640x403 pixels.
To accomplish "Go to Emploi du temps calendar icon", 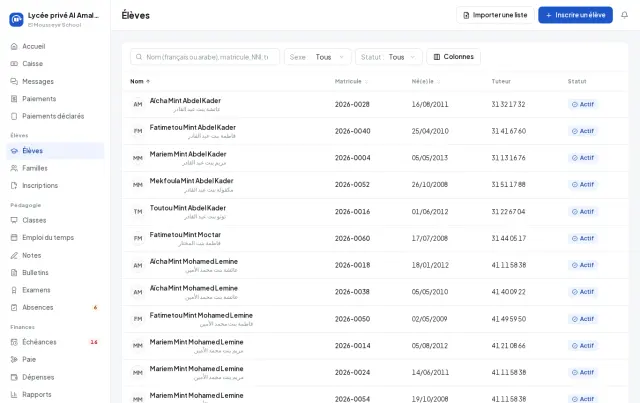I will tap(14, 237).
